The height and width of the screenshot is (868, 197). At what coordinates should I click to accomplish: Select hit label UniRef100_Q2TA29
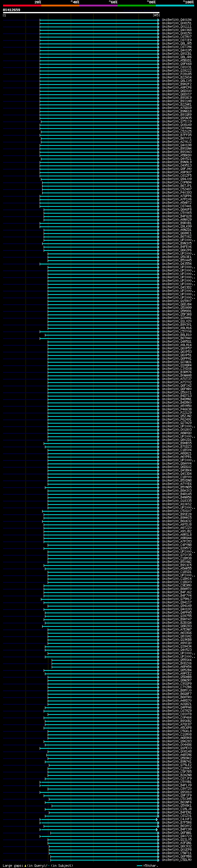click(x=176, y=422)
